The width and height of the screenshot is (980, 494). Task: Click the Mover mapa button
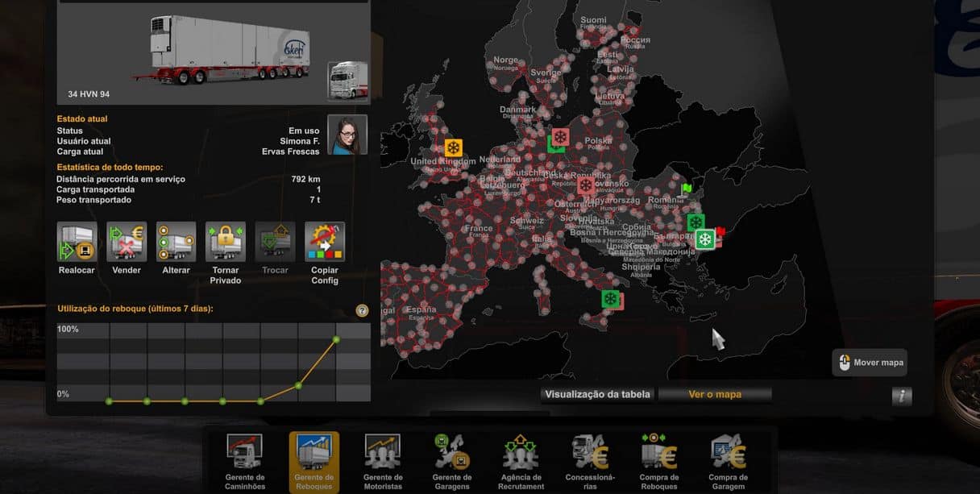pyautogui.click(x=871, y=363)
